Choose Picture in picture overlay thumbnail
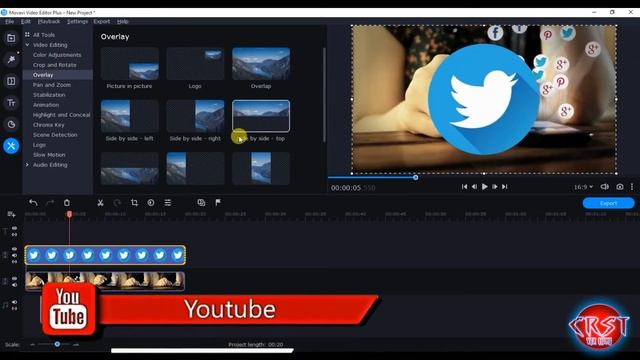Screen dimensions: 640x360 [129, 64]
